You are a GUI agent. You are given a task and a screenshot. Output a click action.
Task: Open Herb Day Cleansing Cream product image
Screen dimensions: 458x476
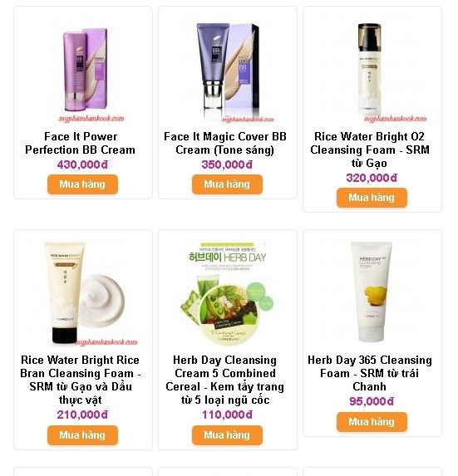tap(228, 293)
